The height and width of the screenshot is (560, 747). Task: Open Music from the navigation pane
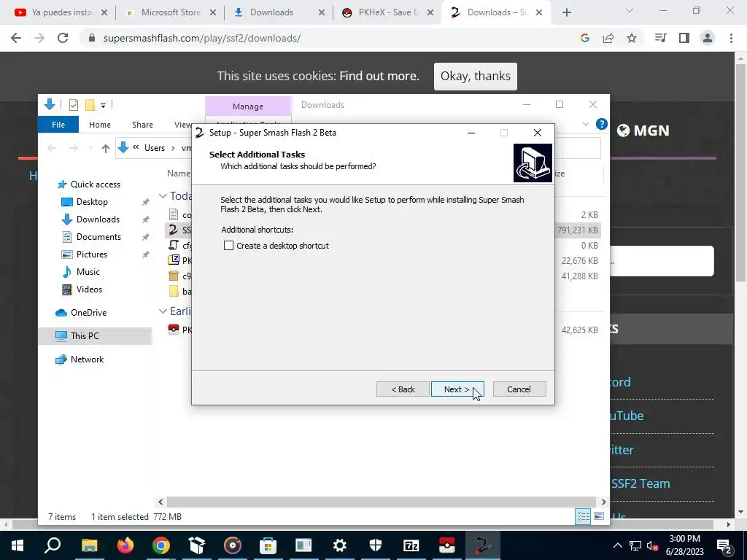88,272
